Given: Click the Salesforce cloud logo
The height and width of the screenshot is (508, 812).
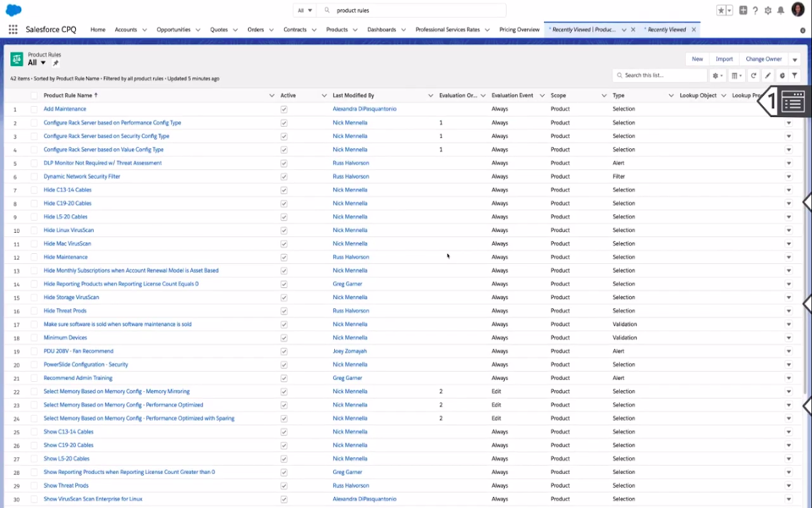Looking at the screenshot, I should 14,10.
